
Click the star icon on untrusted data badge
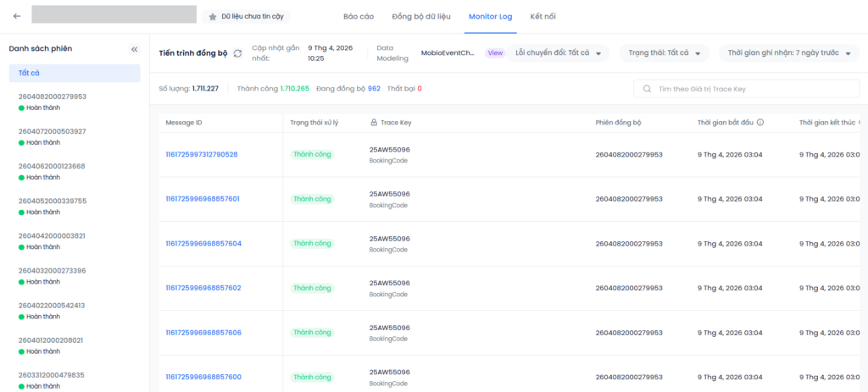click(212, 16)
